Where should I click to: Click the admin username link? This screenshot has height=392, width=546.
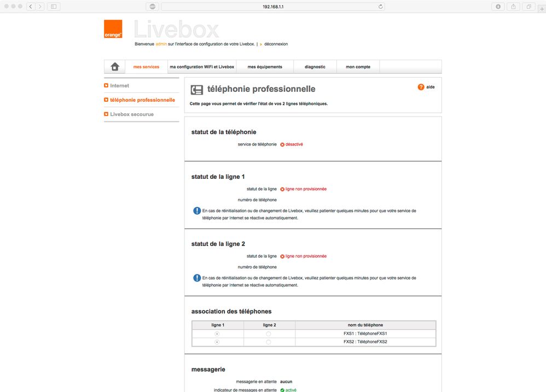161,44
